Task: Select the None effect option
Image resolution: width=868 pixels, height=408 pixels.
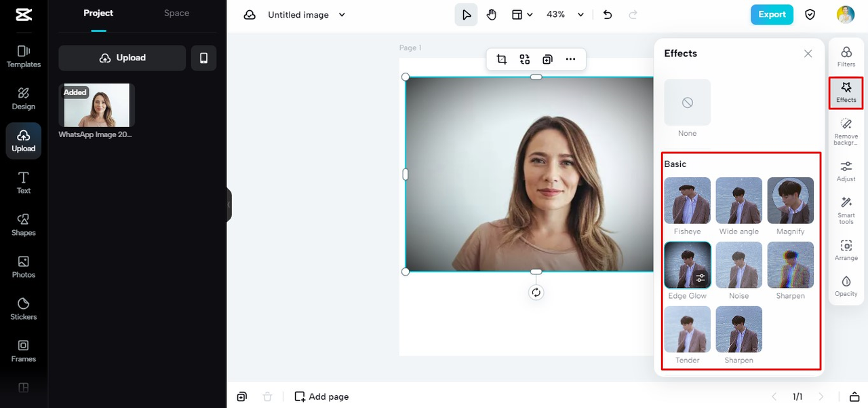Action: (688, 103)
